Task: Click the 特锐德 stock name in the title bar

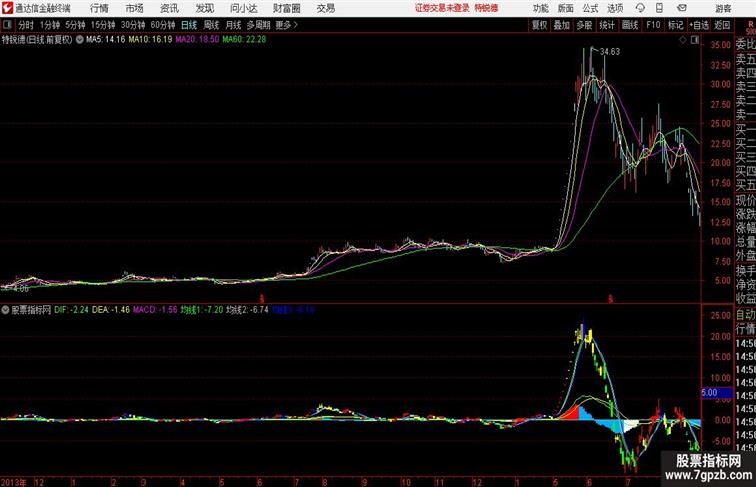Action: 486,8
